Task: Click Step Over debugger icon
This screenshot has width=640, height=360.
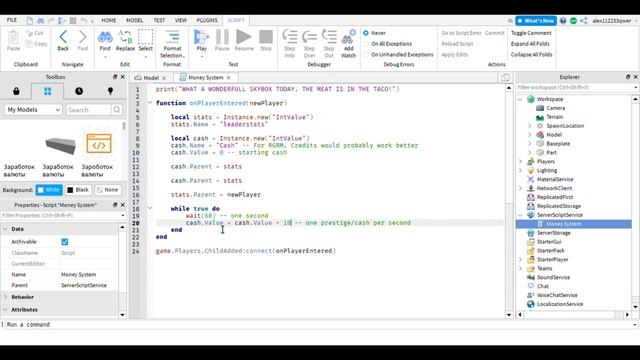Action: click(x=309, y=37)
